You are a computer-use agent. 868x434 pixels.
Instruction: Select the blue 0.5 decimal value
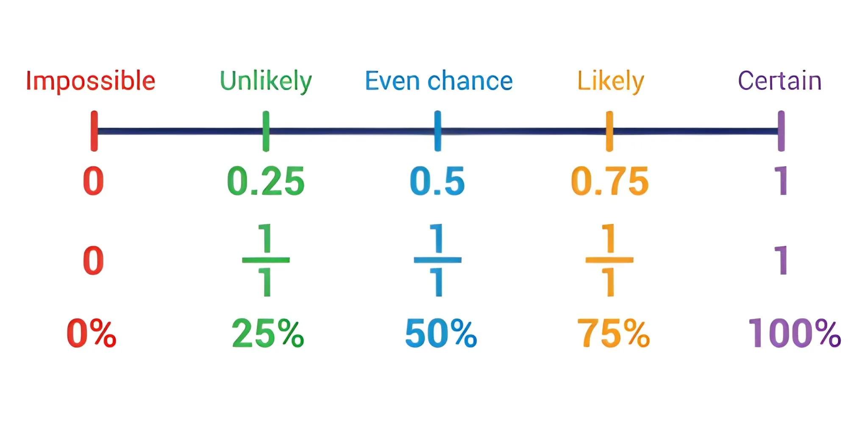click(437, 181)
